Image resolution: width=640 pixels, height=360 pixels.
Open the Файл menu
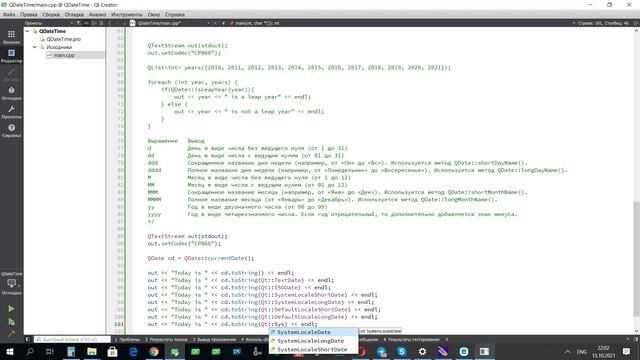9,14
